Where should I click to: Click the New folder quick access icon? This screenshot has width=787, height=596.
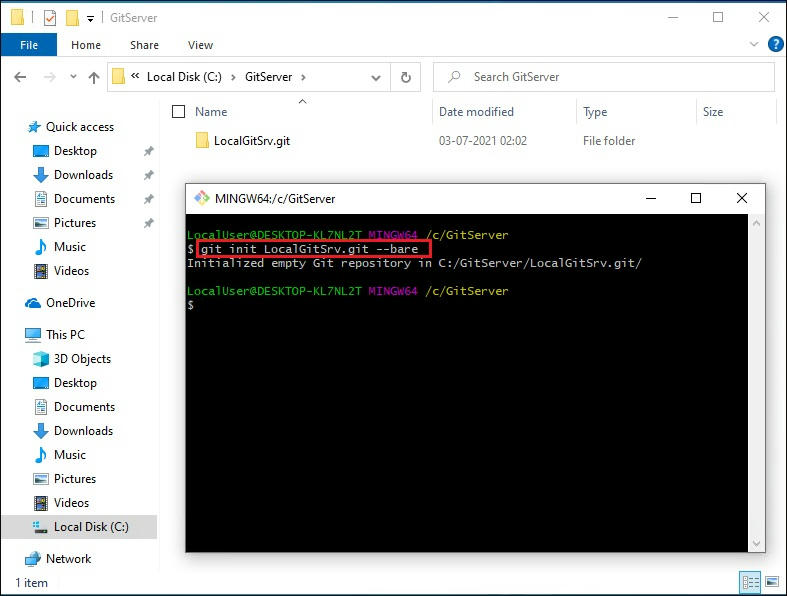tap(73, 18)
